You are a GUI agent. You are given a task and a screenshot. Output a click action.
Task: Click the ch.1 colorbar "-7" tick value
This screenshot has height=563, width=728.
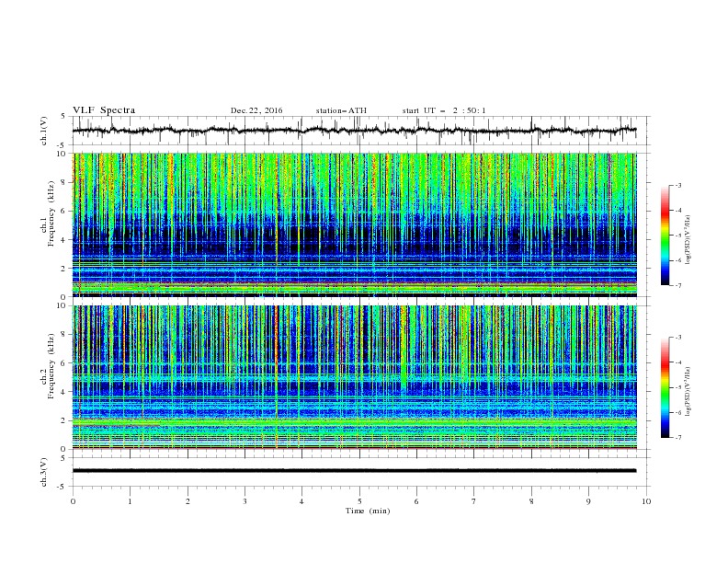point(677,285)
